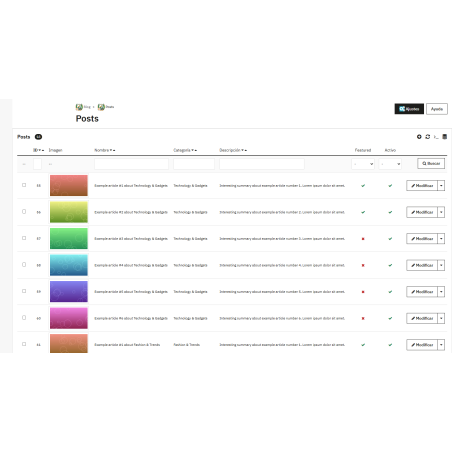Screen dimensions: 452x452
Task: Focus the Descripción filter input field
Action: point(262,164)
